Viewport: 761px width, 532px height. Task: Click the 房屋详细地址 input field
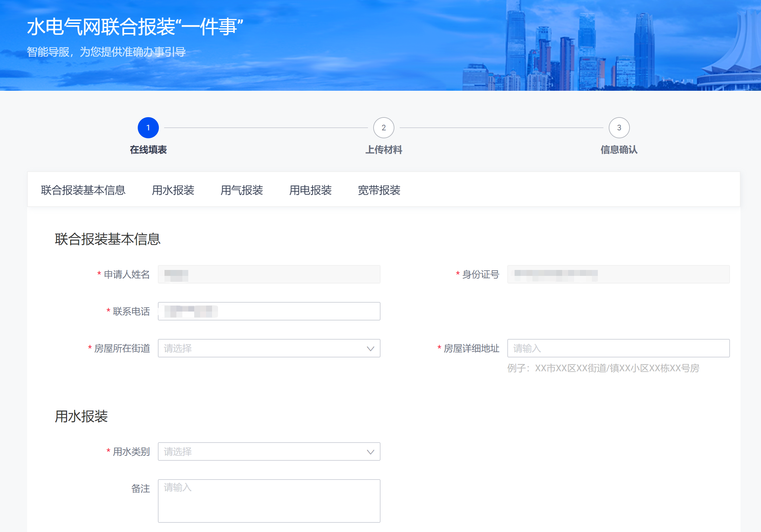click(618, 348)
